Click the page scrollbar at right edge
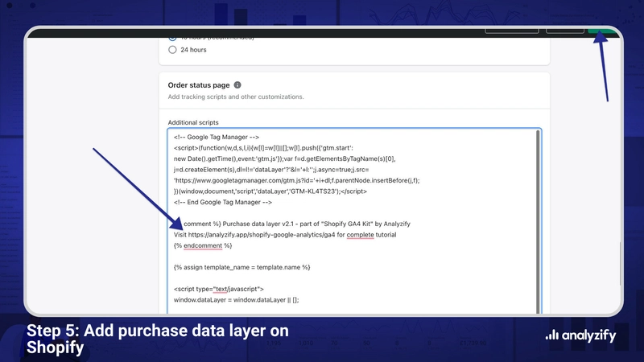Screen dimensions: 644x362 point(621,264)
